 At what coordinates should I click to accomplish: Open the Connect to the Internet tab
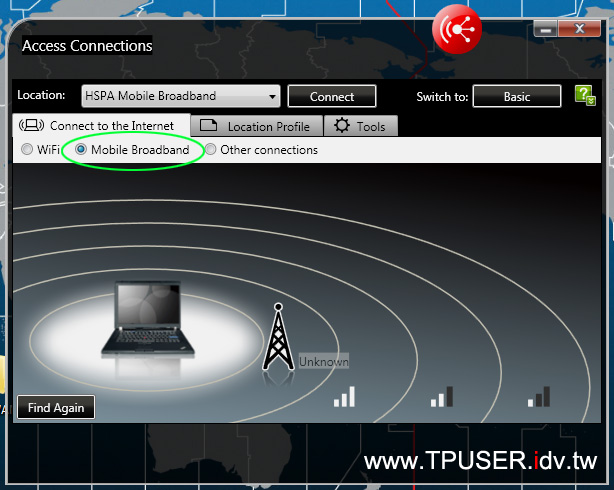coord(101,125)
